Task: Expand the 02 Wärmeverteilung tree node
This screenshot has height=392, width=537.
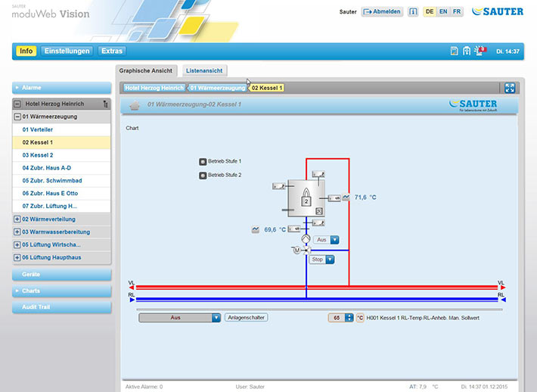Action: (x=17, y=219)
